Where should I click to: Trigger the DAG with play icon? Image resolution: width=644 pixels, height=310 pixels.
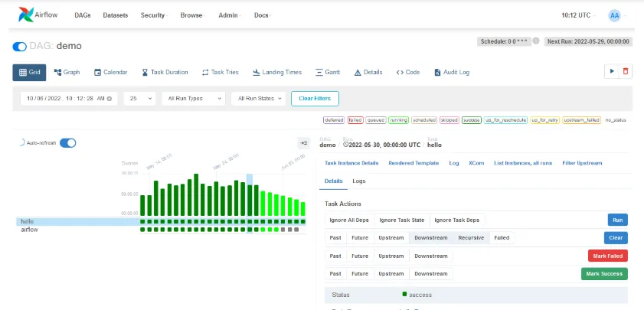point(612,71)
